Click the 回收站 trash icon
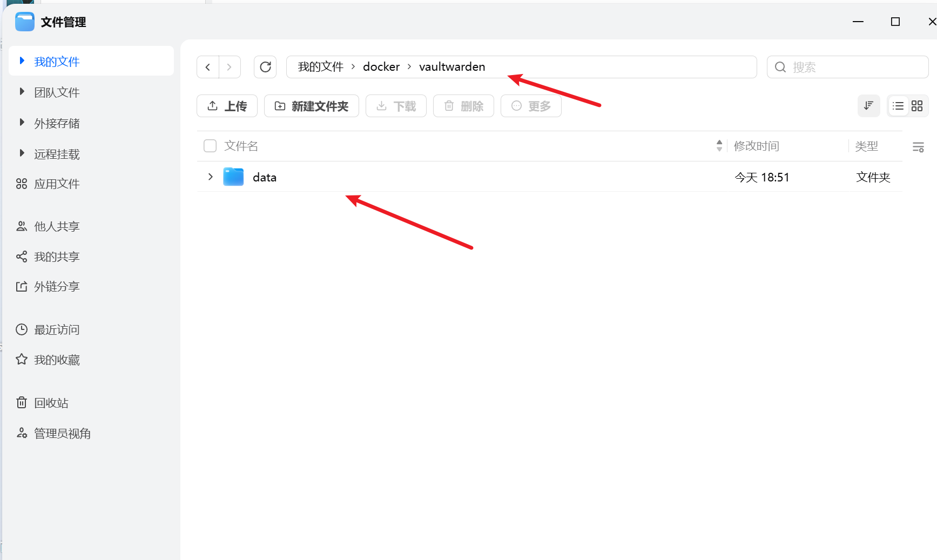This screenshot has height=560, width=937. click(22, 403)
